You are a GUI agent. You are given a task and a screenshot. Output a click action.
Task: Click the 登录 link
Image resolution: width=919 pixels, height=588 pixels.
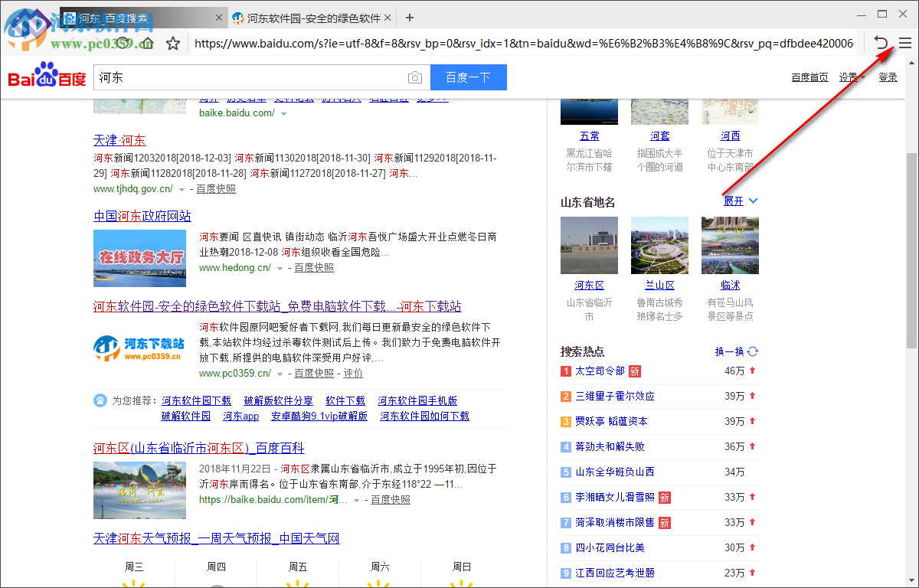[x=887, y=77]
